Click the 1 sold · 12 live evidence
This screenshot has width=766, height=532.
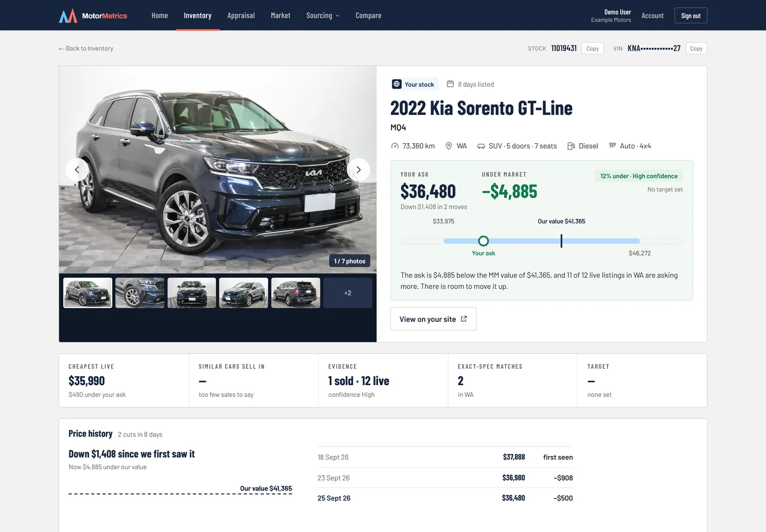(x=359, y=381)
